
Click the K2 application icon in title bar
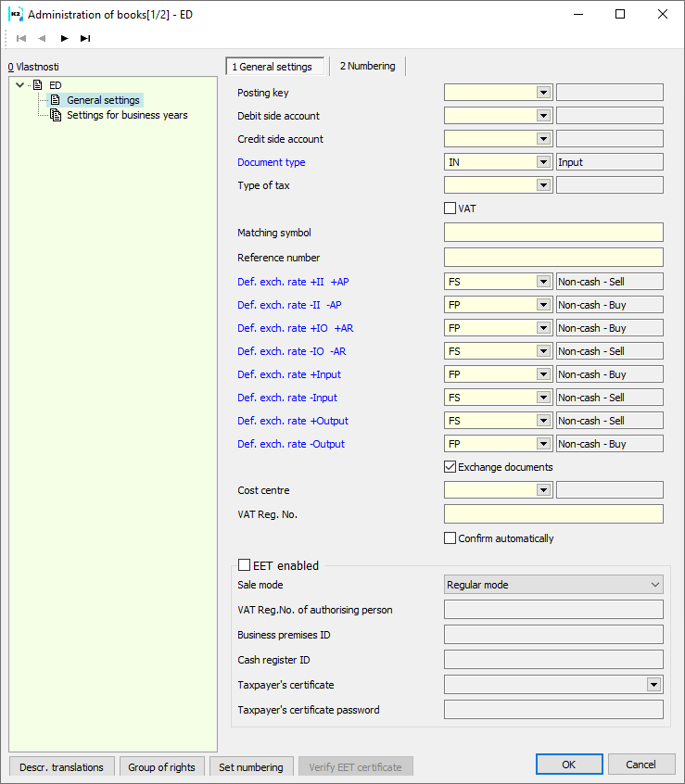[16, 15]
